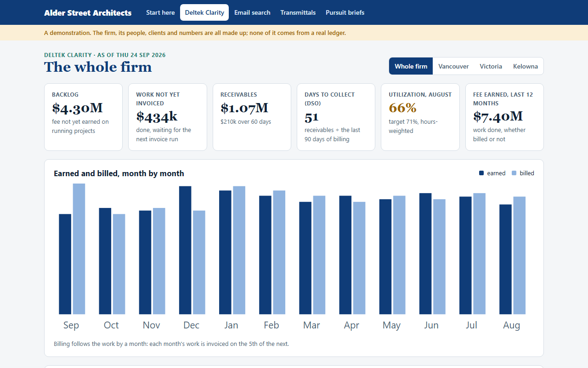Click the September billed bar
588x368 pixels.
[79, 249]
